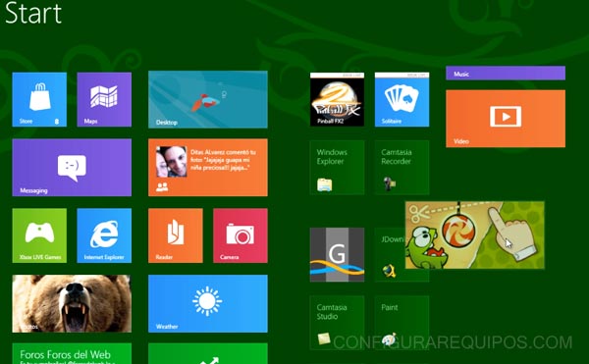Open the Weather tile
The image size is (589, 364).
(208, 303)
